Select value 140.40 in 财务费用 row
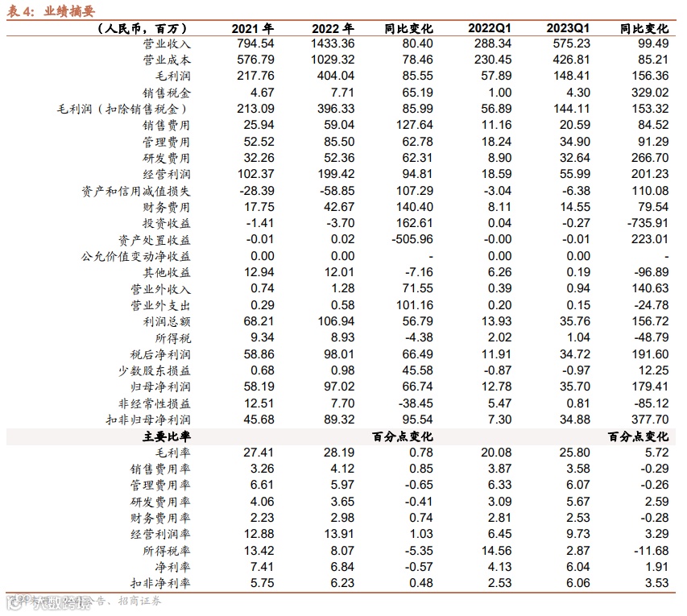Image resolution: width=687 pixels, height=616 pixels. 415,207
